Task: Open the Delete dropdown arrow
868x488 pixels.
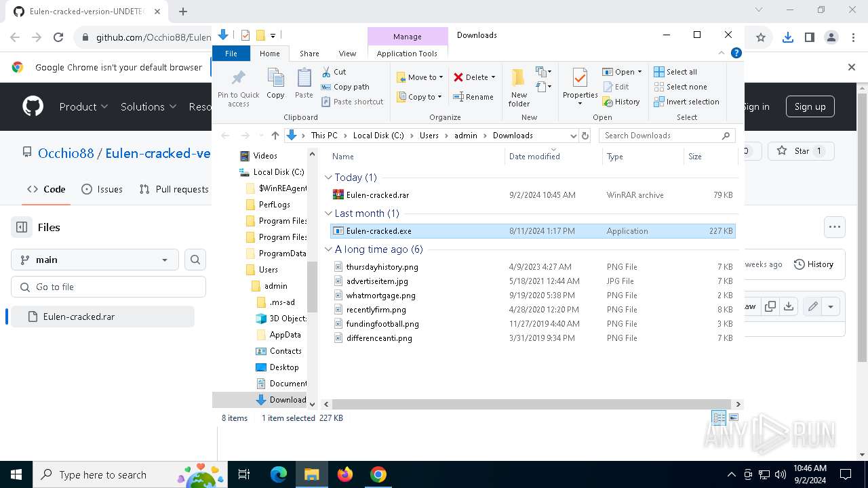Action: [x=493, y=77]
